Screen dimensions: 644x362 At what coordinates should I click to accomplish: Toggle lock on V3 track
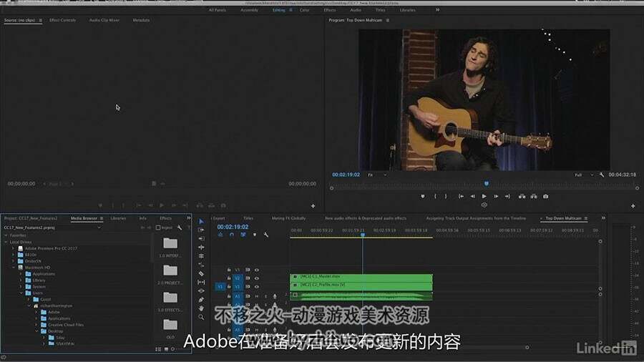229,270
